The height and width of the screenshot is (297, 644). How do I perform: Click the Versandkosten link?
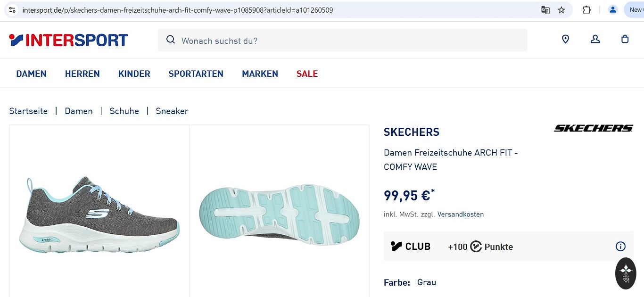pyautogui.click(x=460, y=214)
